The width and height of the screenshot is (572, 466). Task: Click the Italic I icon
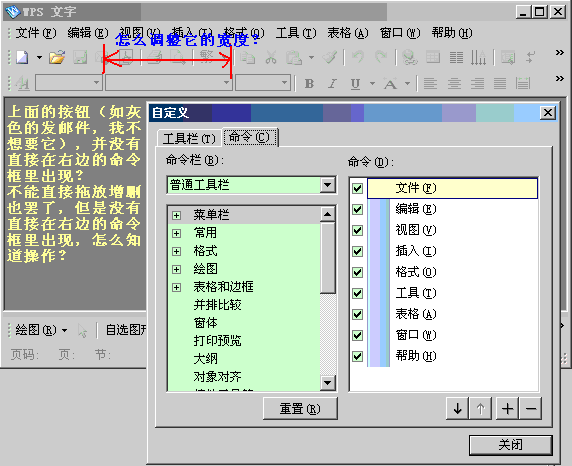pyautogui.click(x=332, y=84)
